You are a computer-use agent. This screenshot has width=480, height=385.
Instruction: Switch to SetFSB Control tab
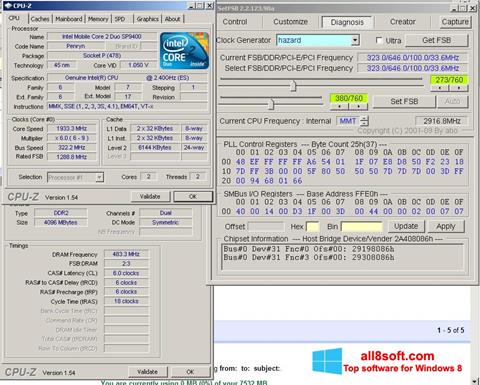(x=235, y=22)
